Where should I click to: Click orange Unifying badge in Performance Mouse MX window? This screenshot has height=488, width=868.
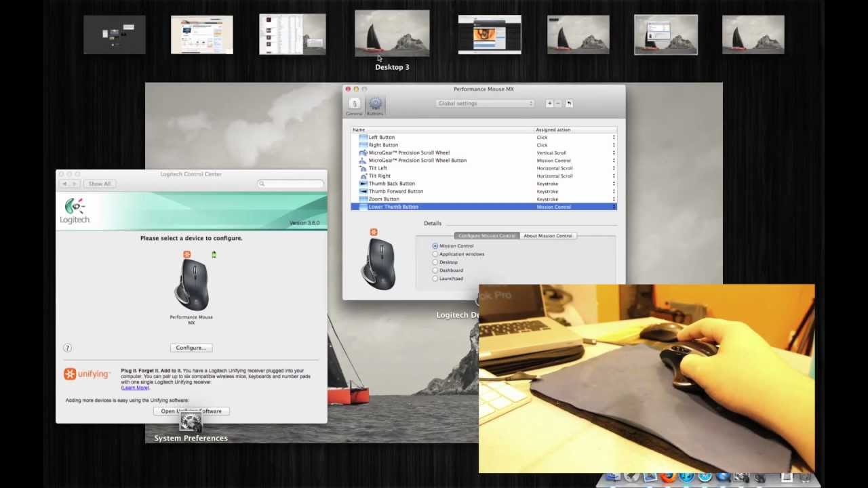pos(374,232)
